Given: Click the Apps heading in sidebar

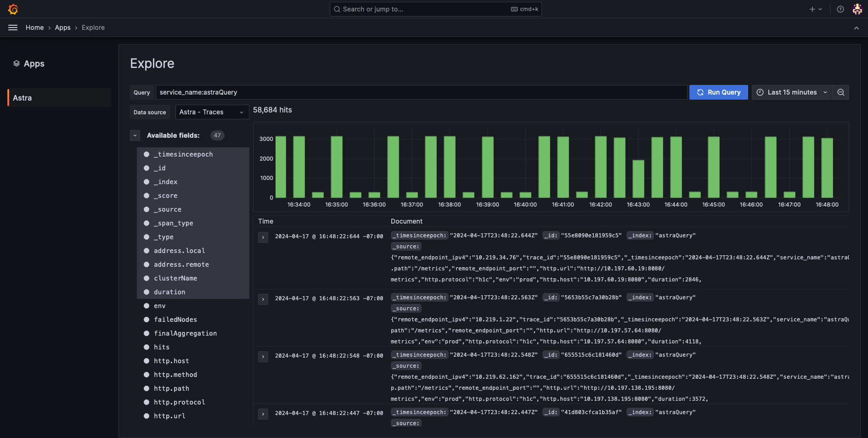Looking at the screenshot, I should [x=34, y=63].
